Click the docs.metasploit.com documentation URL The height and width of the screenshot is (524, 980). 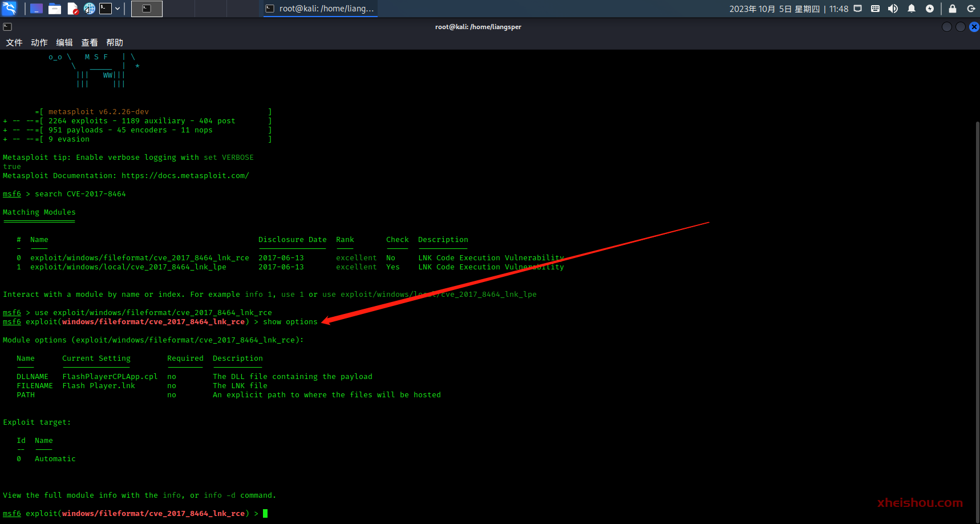click(185, 176)
